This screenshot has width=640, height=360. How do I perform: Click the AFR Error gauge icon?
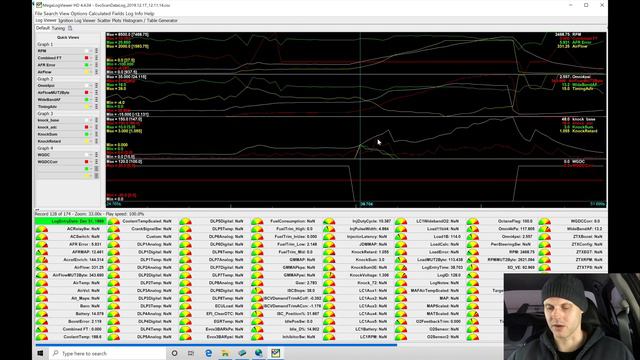pos(42,244)
